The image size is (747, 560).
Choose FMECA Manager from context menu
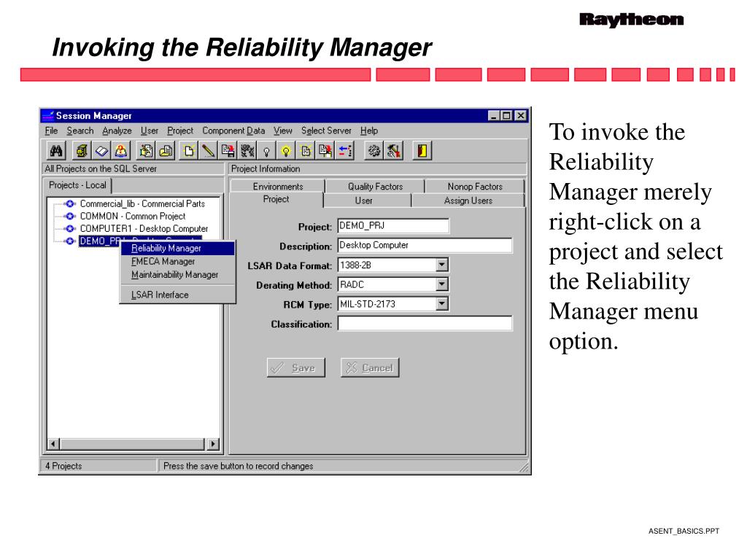point(178,262)
